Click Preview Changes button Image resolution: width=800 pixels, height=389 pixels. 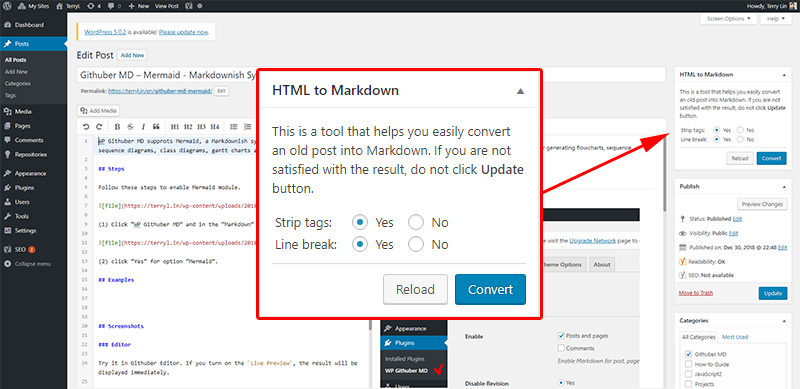click(762, 204)
